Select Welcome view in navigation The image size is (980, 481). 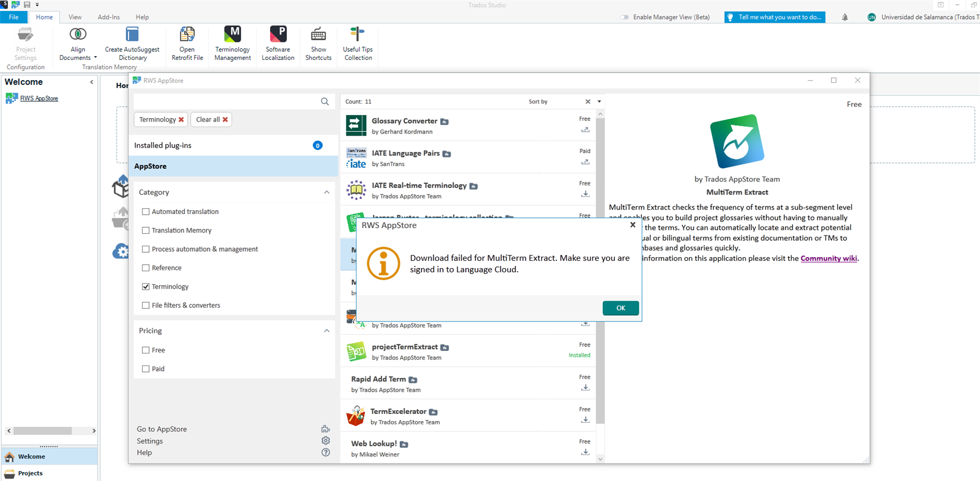[49, 456]
